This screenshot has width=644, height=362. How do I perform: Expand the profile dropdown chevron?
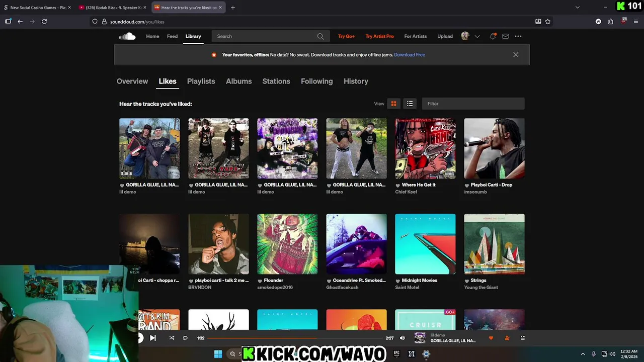[477, 36]
